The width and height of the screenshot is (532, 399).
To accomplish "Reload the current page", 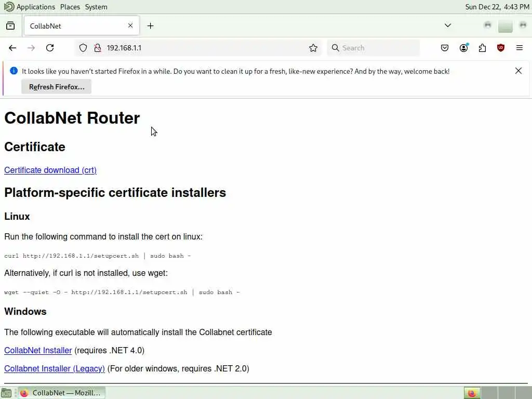I will (50, 48).
